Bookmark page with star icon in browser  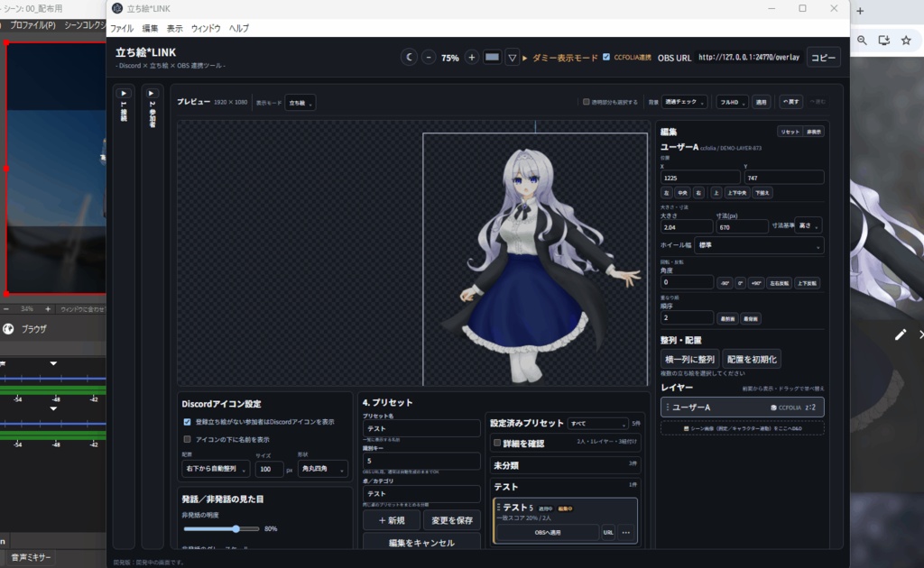click(x=906, y=40)
